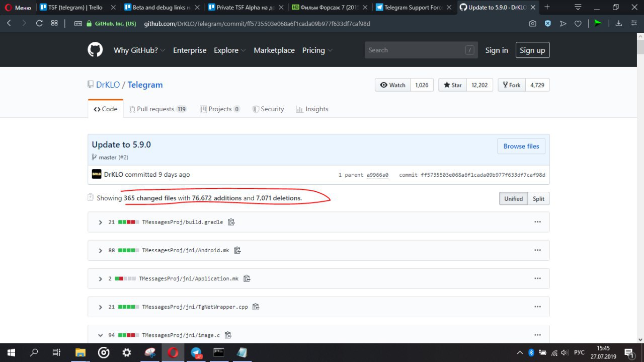
Task: Switch to the Private TSF Alpha tab
Action: (x=247, y=8)
